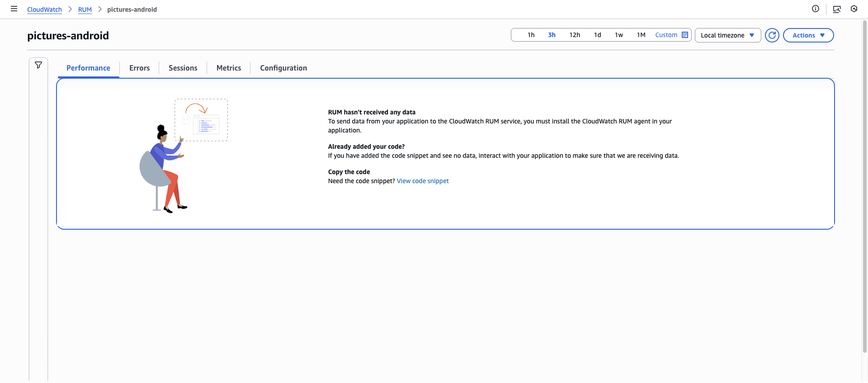The image size is (868, 383).
Task: Switch to the Configuration tab
Action: [x=283, y=68]
